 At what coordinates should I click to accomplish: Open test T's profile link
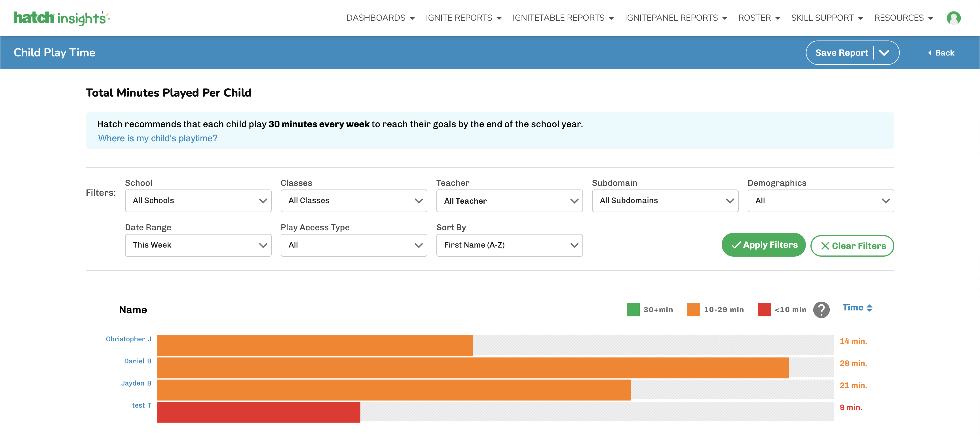(x=142, y=405)
